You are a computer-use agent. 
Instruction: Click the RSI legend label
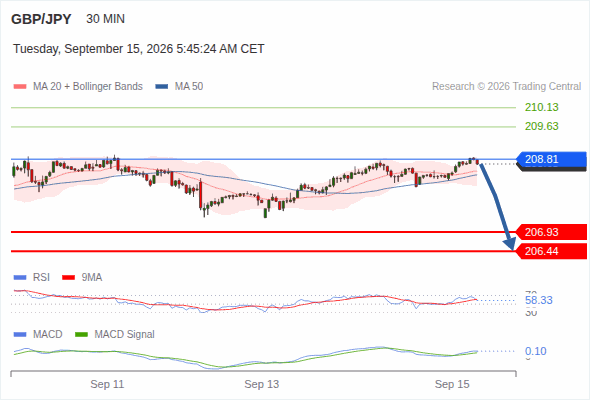click(x=41, y=278)
